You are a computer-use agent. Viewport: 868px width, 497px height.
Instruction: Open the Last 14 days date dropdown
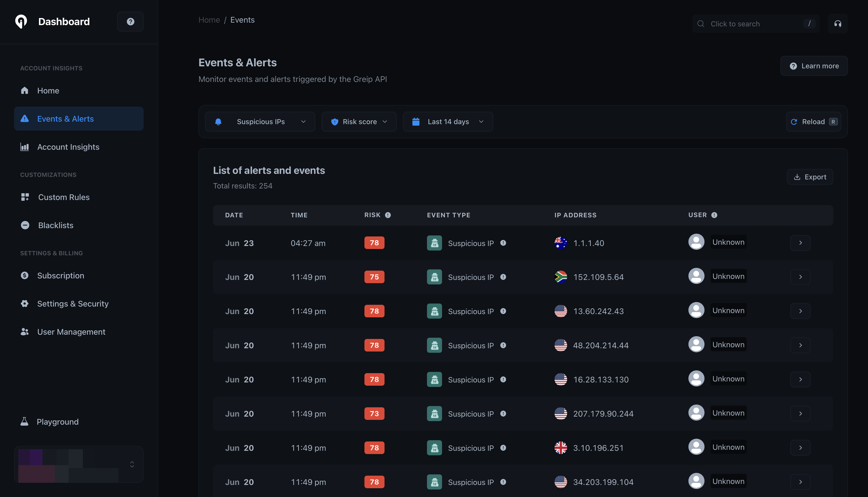click(448, 122)
